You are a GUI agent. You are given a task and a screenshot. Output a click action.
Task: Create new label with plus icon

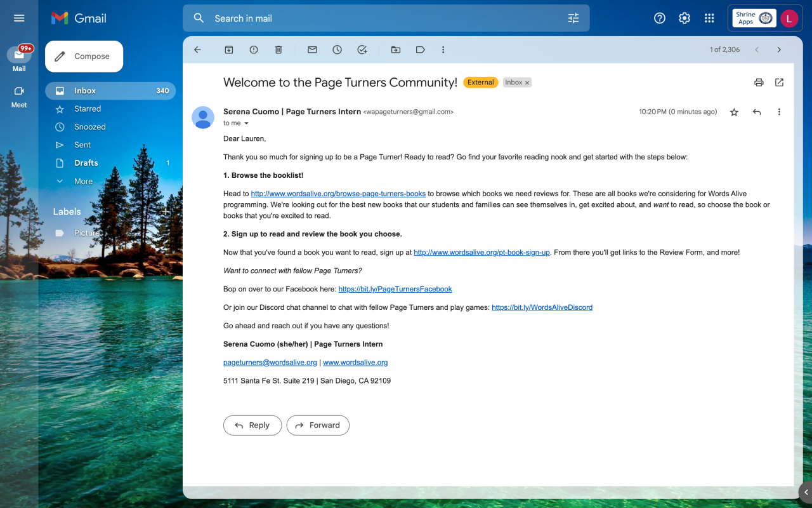(x=166, y=211)
